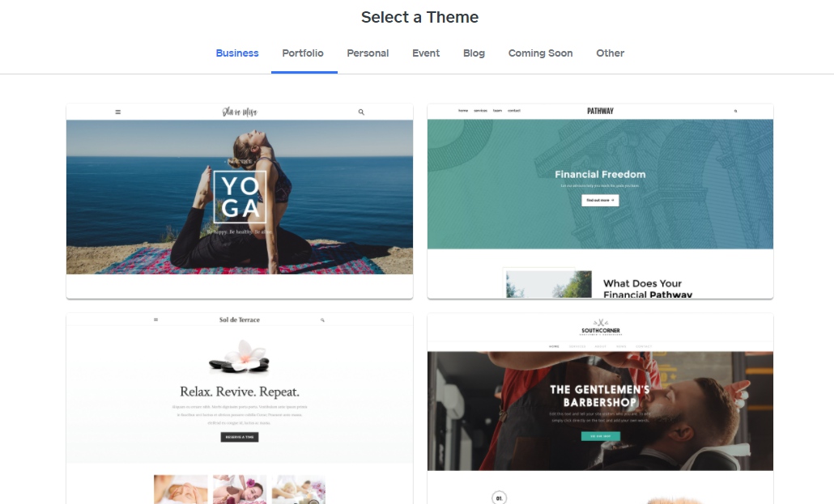Open the Portfolio theme category
The image size is (834, 504).
(x=303, y=53)
